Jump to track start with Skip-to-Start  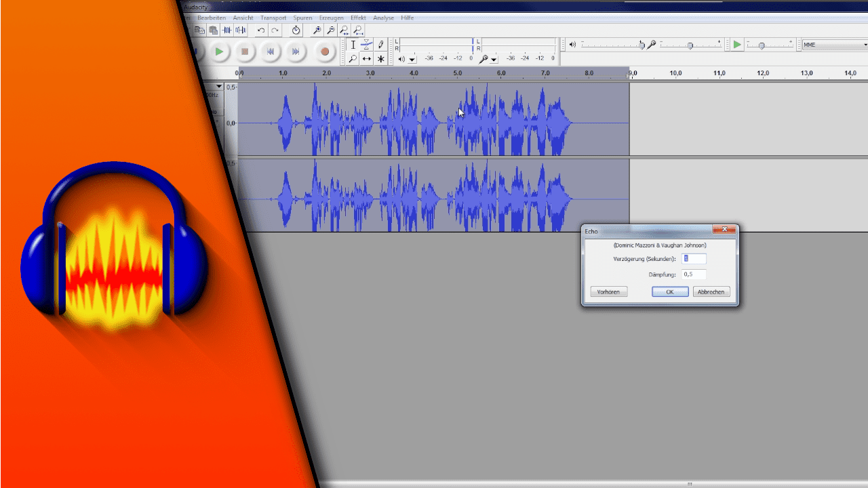(x=271, y=52)
